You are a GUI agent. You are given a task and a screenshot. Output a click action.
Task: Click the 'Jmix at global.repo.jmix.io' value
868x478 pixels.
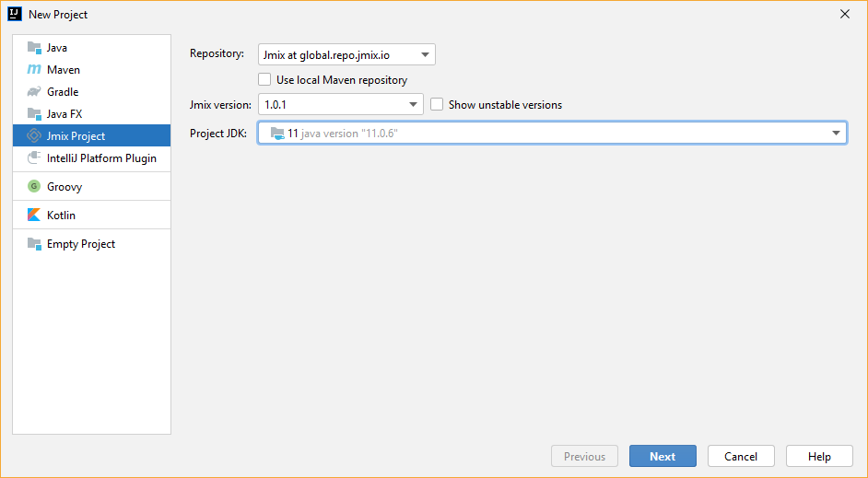[x=326, y=55]
